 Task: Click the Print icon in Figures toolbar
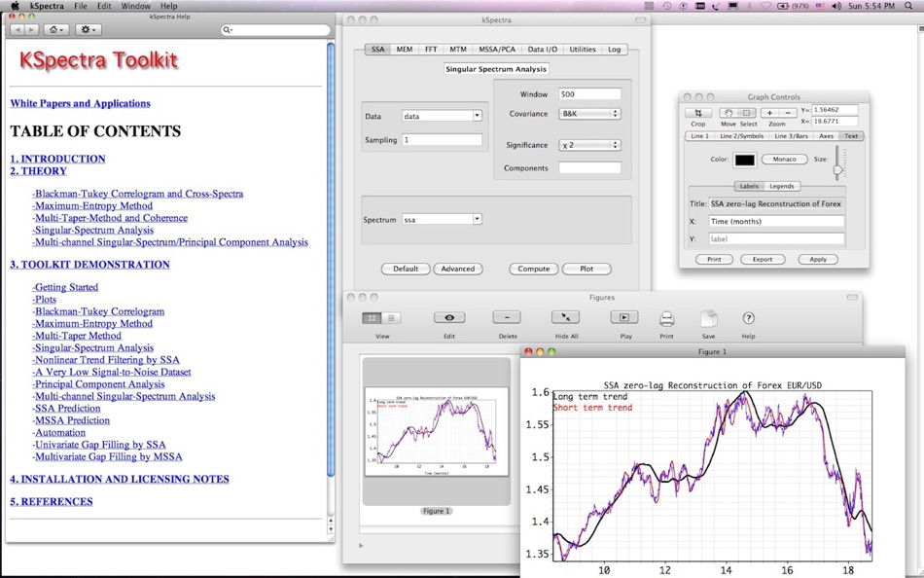click(x=666, y=319)
